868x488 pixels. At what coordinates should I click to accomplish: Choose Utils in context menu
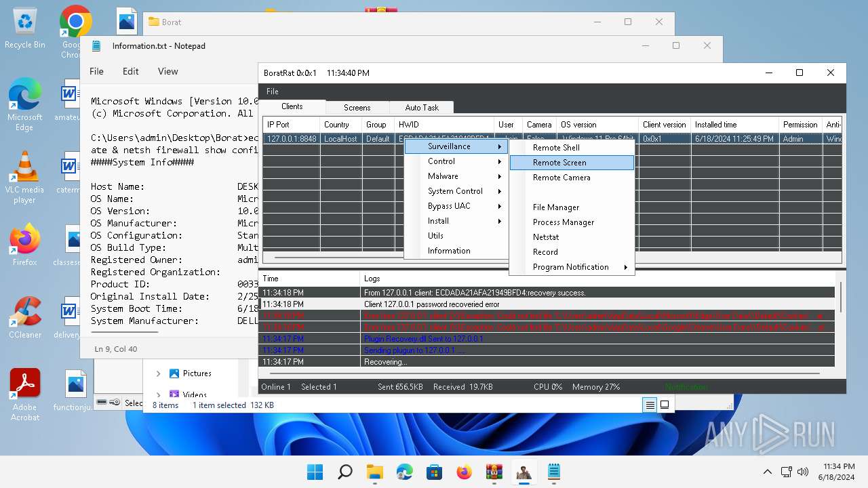457,236
